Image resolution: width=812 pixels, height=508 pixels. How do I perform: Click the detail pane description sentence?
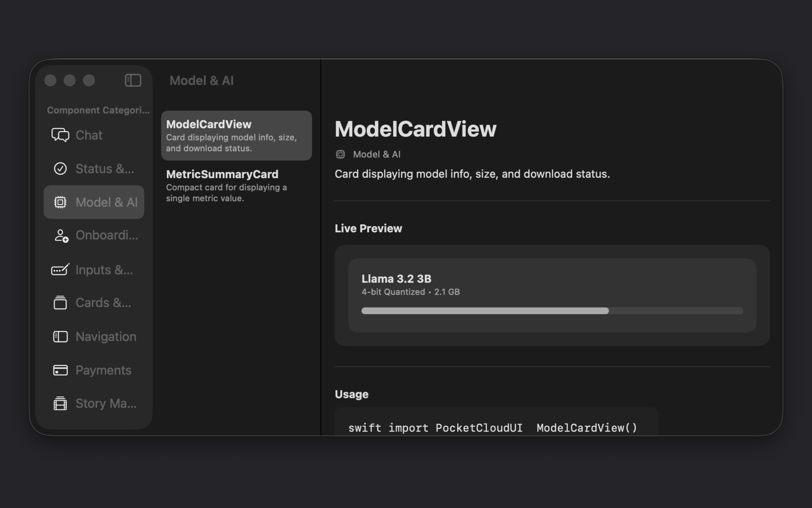[x=472, y=174]
